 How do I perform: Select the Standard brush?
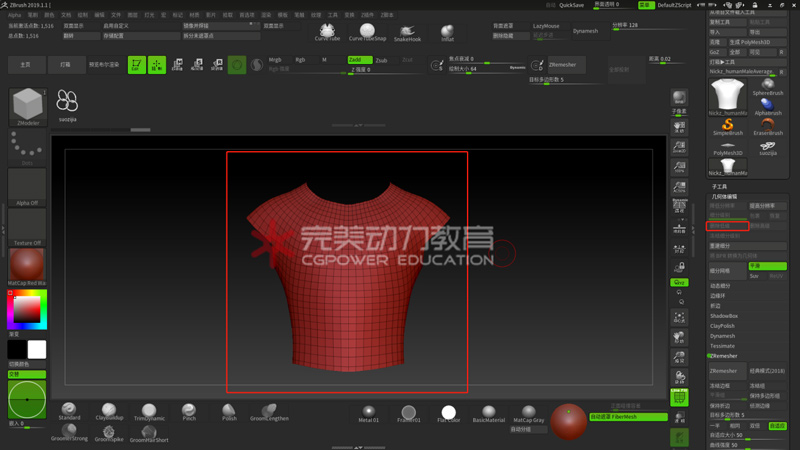point(69,411)
